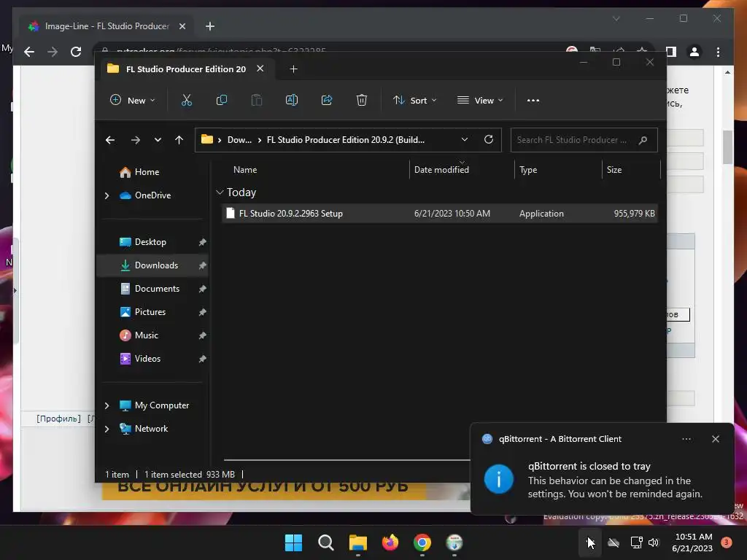Screen dimensions: 747x560
Task: Click the Cut scissors icon in Explorer toolbar
Action: (x=186, y=100)
